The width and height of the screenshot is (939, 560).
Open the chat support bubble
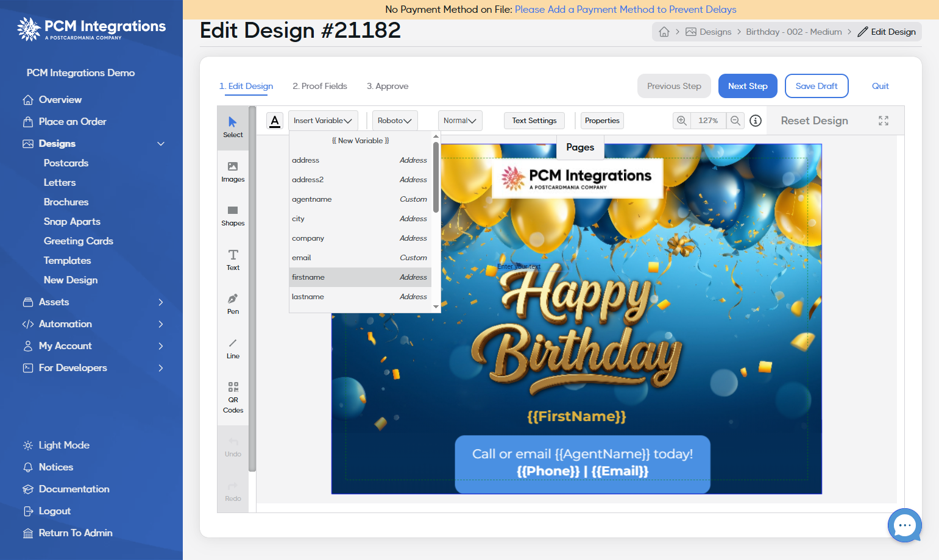coord(905,525)
